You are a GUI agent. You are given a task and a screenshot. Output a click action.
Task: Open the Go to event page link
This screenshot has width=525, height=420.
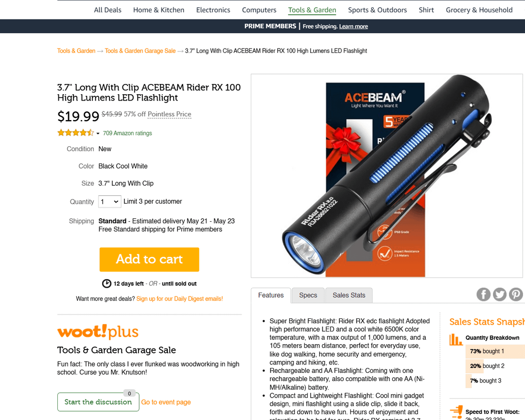coord(166,402)
